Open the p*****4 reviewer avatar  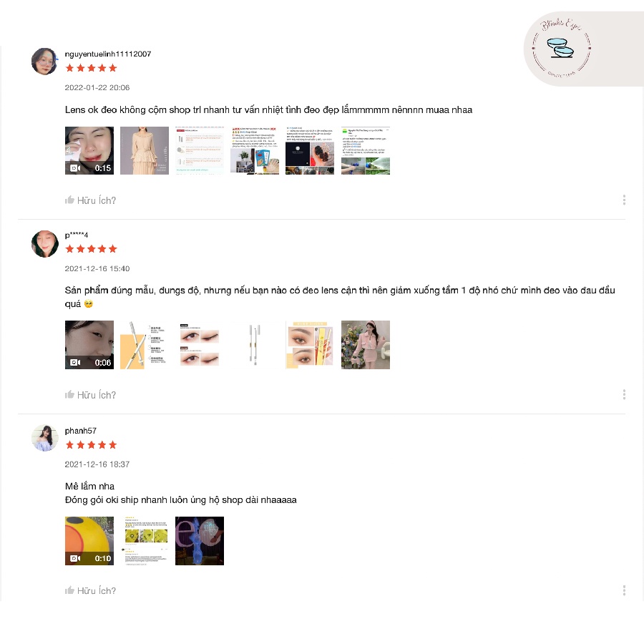point(45,244)
